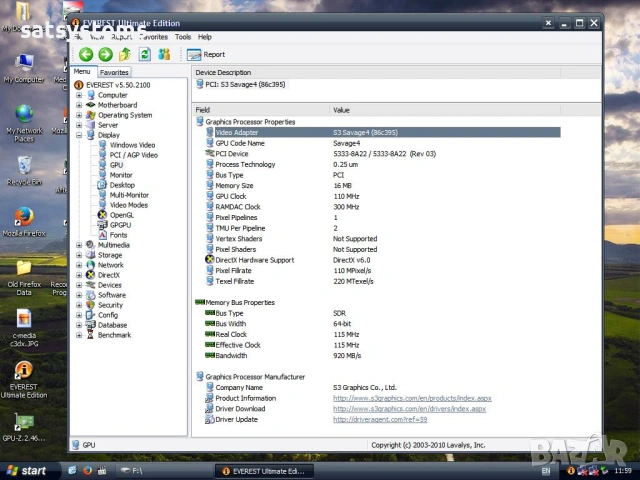The width and height of the screenshot is (640, 480).
Task: Open the View menu
Action: (97, 37)
